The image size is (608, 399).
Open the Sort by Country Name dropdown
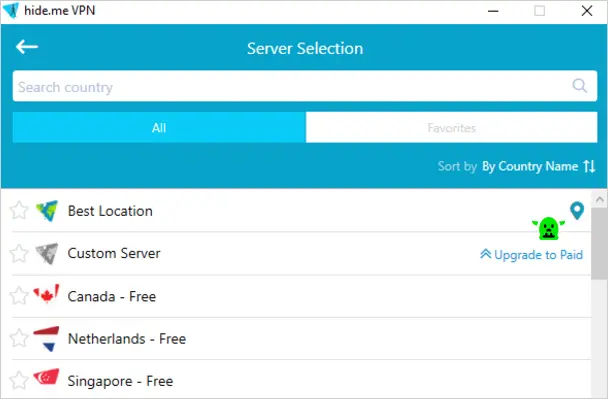pyautogui.click(x=530, y=166)
